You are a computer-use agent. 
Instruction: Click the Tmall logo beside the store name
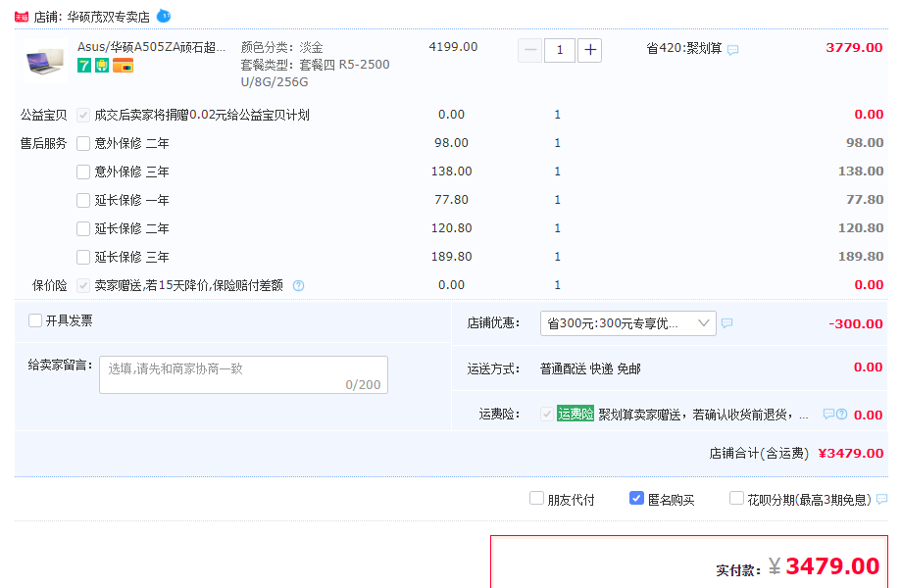[x=22, y=18]
